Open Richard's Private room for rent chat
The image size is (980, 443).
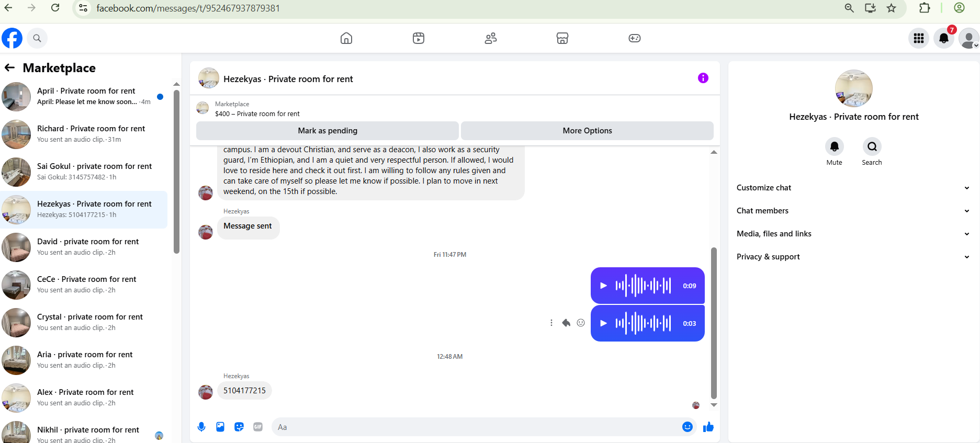point(84,134)
